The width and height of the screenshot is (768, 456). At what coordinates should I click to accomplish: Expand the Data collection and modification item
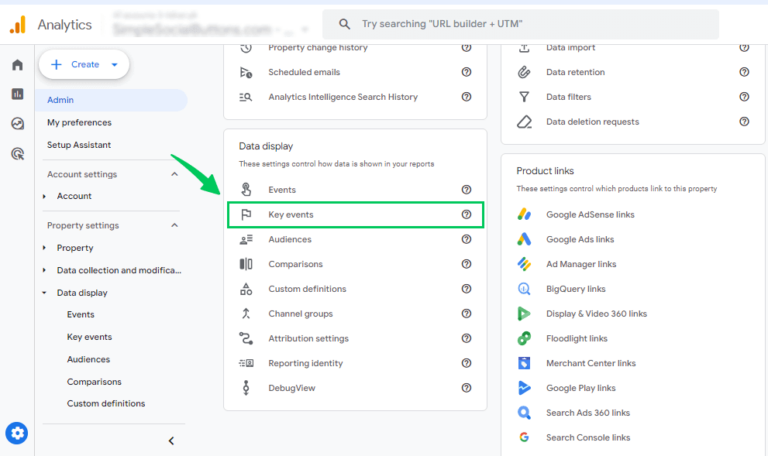pos(44,271)
